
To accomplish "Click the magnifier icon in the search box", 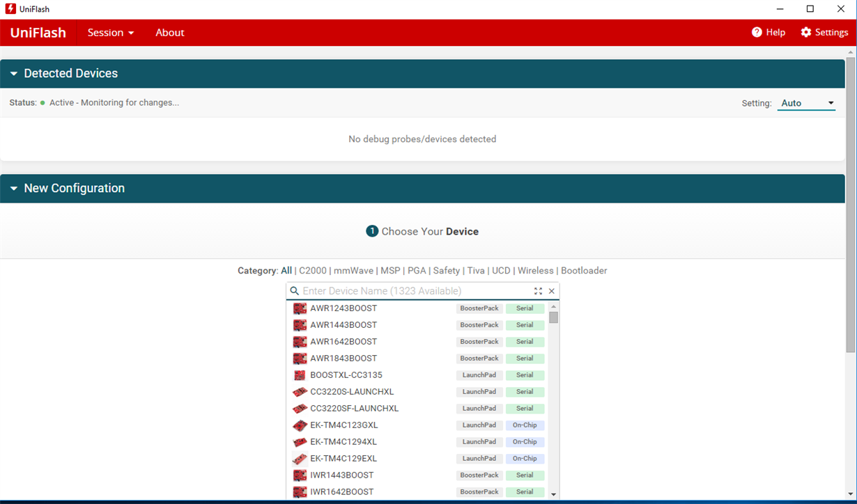I will (x=294, y=290).
